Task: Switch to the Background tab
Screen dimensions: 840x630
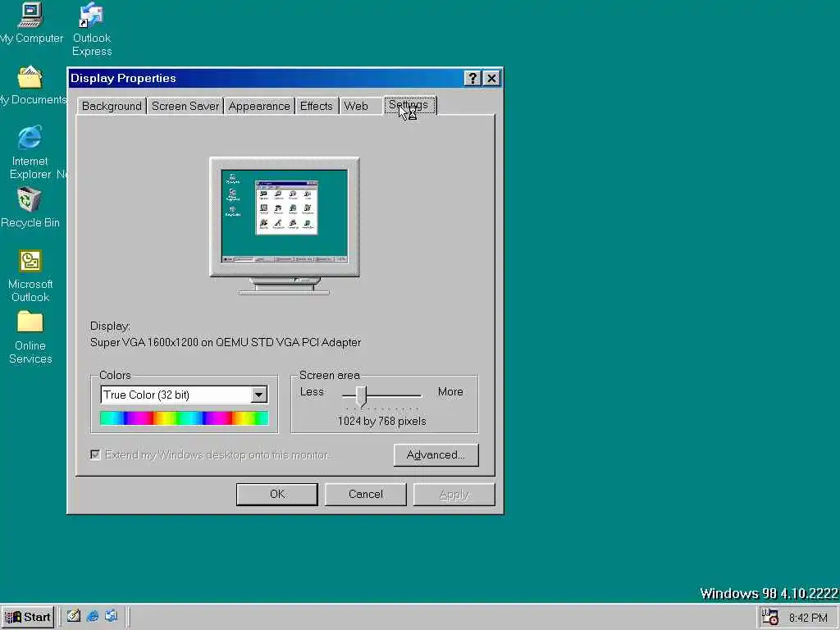Action: pos(112,106)
